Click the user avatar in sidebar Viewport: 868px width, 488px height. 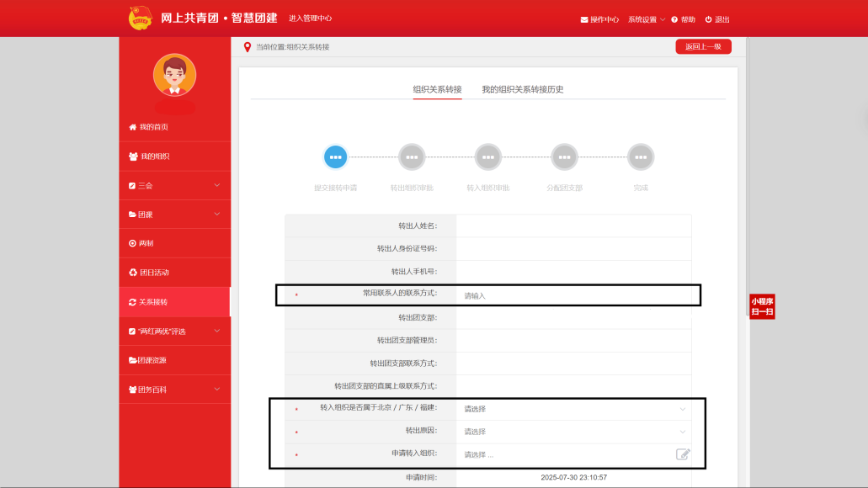174,76
